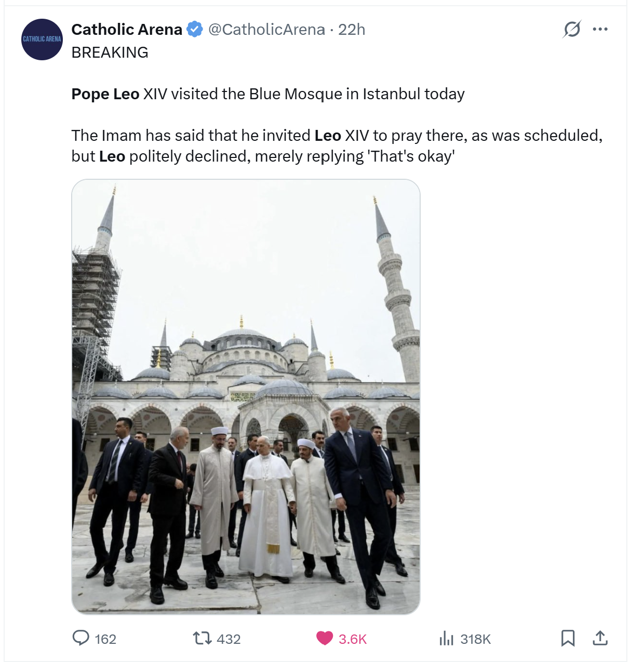The height and width of the screenshot is (662, 644).
Task: Open the 22h timestamp link
Action: [x=352, y=30]
